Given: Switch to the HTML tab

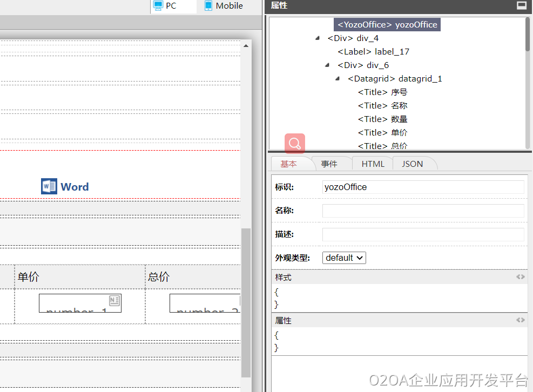Looking at the screenshot, I should click(x=373, y=164).
